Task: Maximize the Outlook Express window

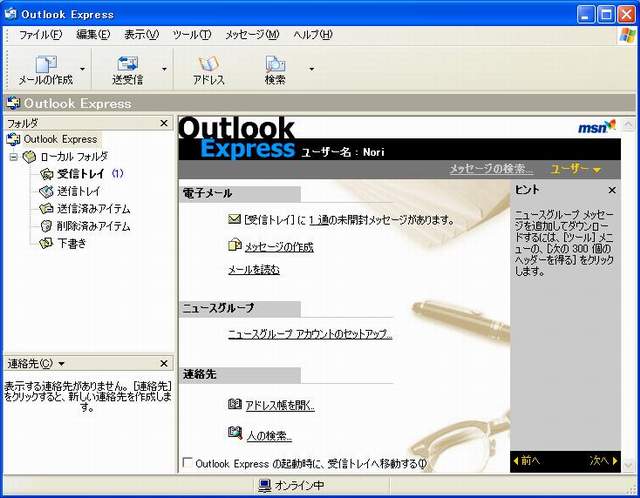Action: pyautogui.click(x=606, y=15)
